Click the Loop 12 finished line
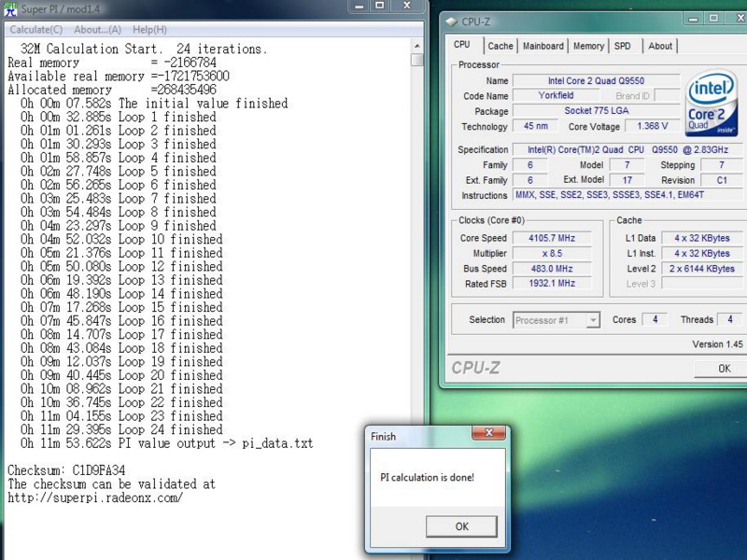This screenshot has width=747, height=560. (121, 266)
